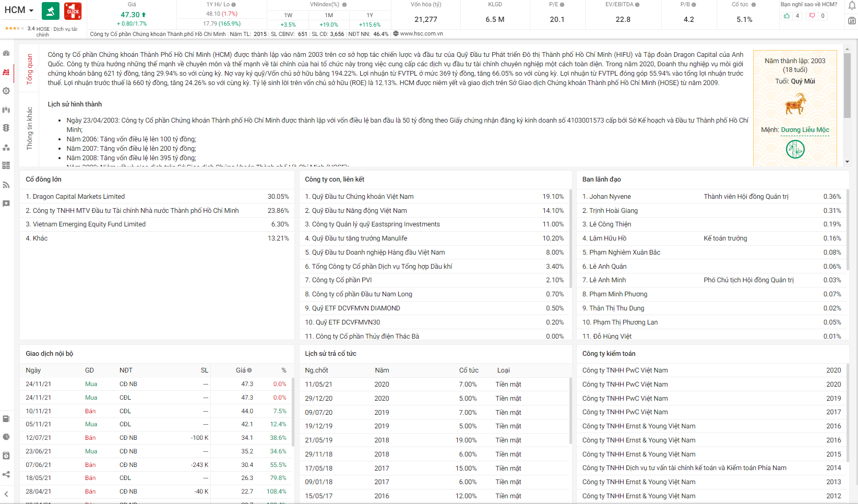Switch to the Thông tin khác tab
Viewport: 858px width, 504px height.
pos(30,128)
